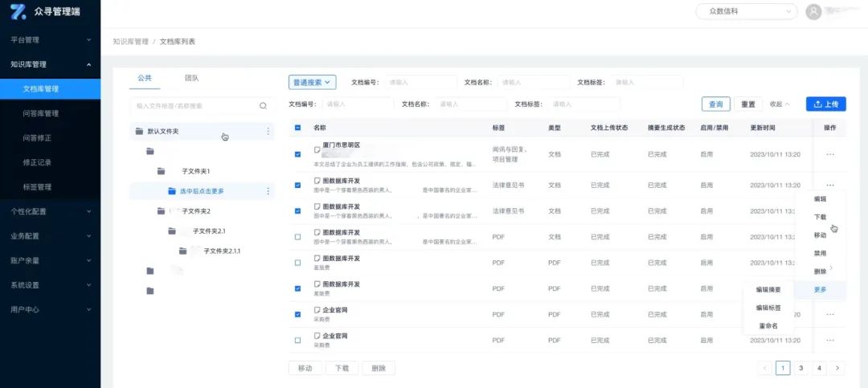This screenshot has width=868, height=388.
Task: Open more options for 选中后点击更多 folder
Action: coord(268,191)
